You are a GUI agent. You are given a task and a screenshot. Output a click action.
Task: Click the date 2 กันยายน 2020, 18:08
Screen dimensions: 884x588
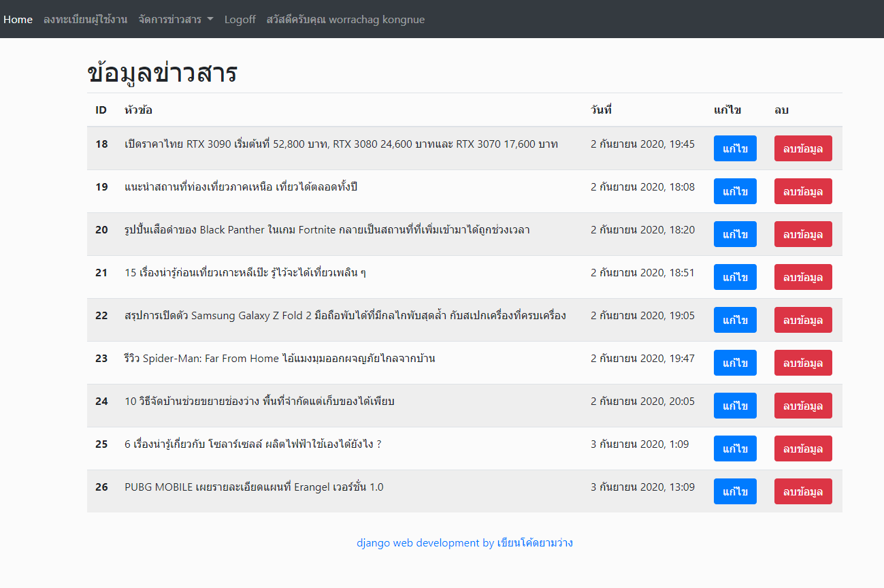[642, 187]
